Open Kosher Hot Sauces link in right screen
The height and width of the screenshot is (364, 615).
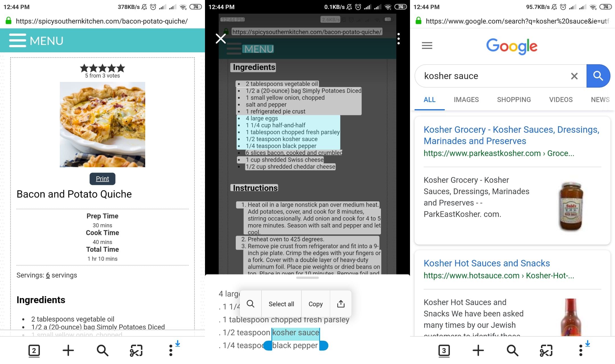click(x=487, y=263)
